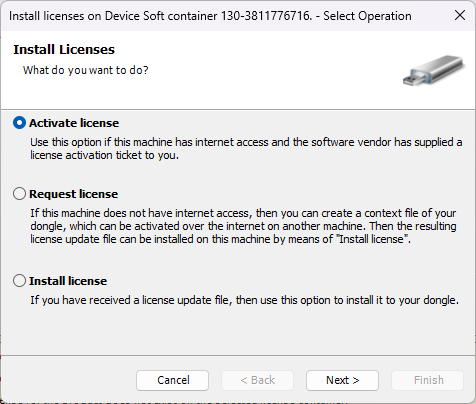Select the Request license radio button
476x404 pixels.
(x=19, y=194)
